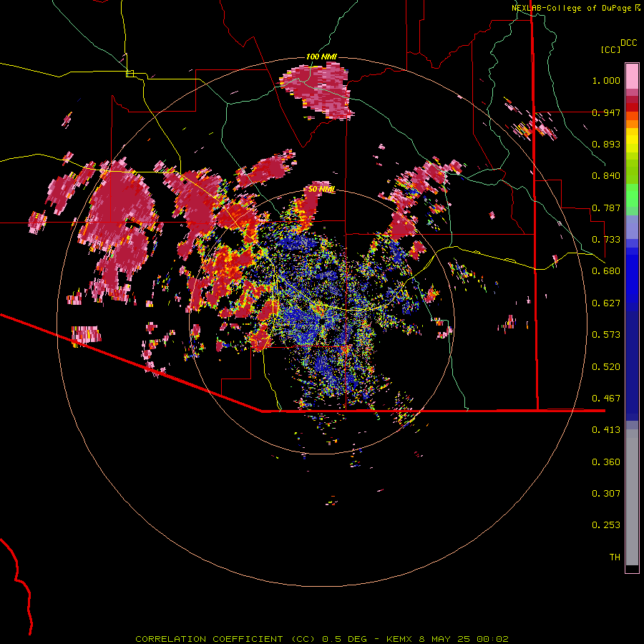Select the 1.000 scale value
644x644 pixels.
[x=606, y=80]
